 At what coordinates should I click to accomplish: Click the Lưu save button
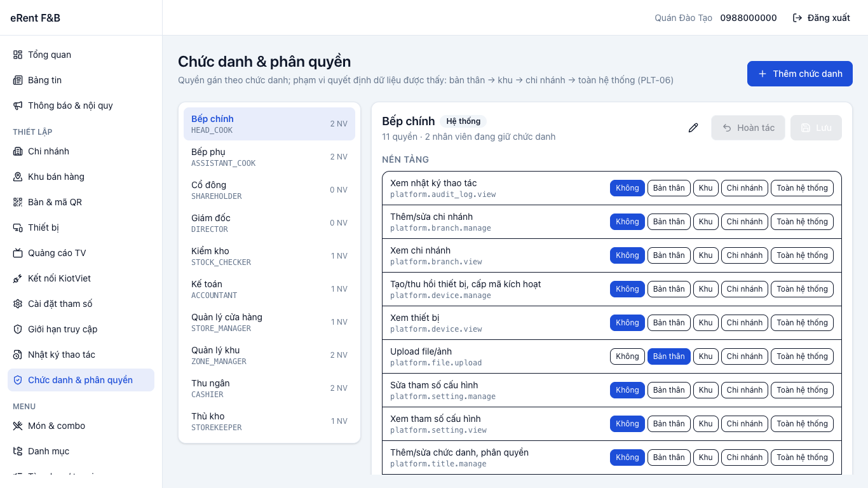pos(816,128)
